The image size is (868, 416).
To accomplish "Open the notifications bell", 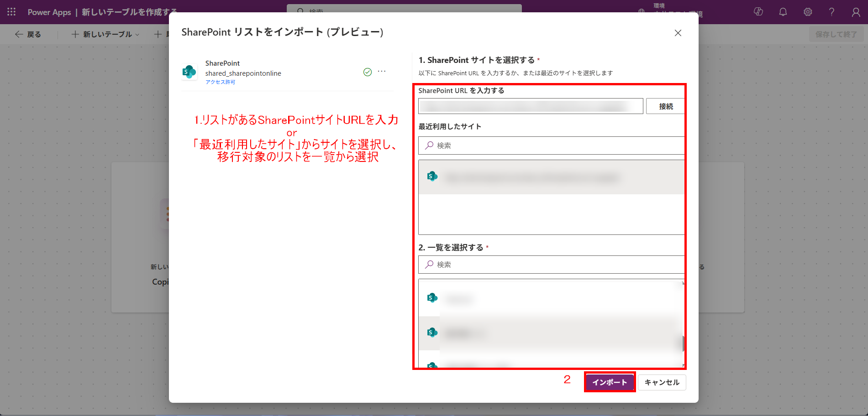I will click(783, 12).
